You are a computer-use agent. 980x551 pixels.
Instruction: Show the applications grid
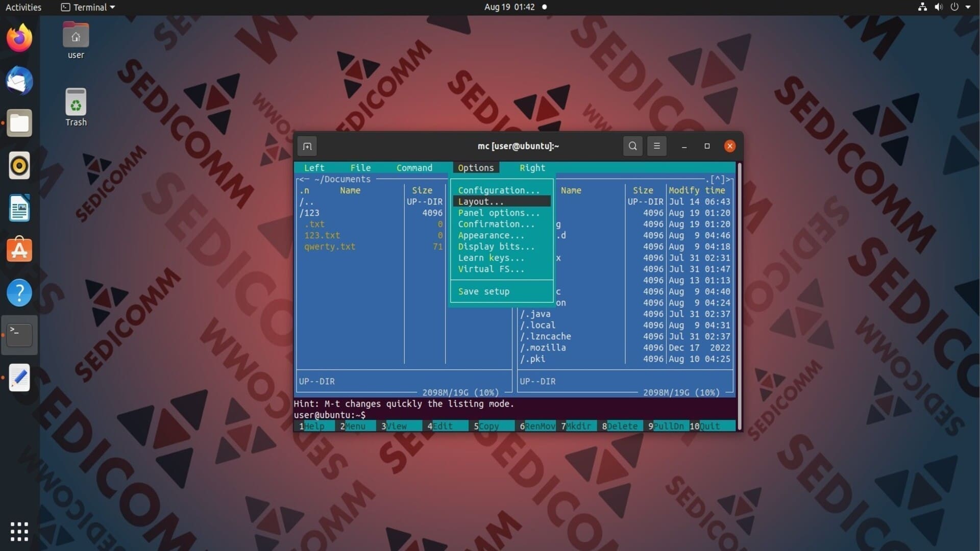[19, 531]
